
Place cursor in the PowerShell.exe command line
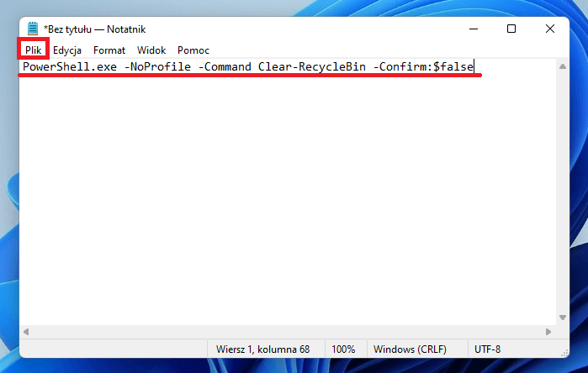pyautogui.click(x=248, y=66)
